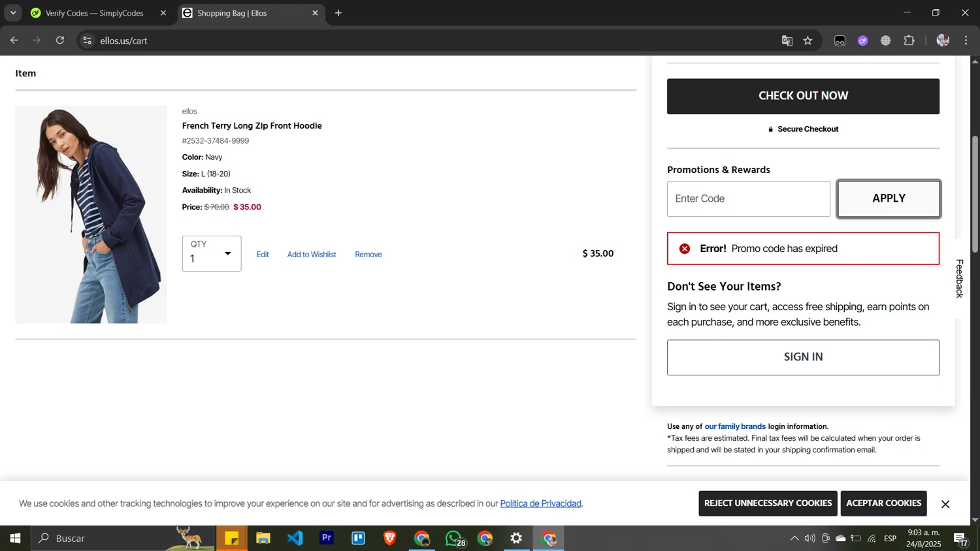Switch ESP keyboard language indicator
Image resolution: width=980 pixels, height=551 pixels.
[890, 539]
